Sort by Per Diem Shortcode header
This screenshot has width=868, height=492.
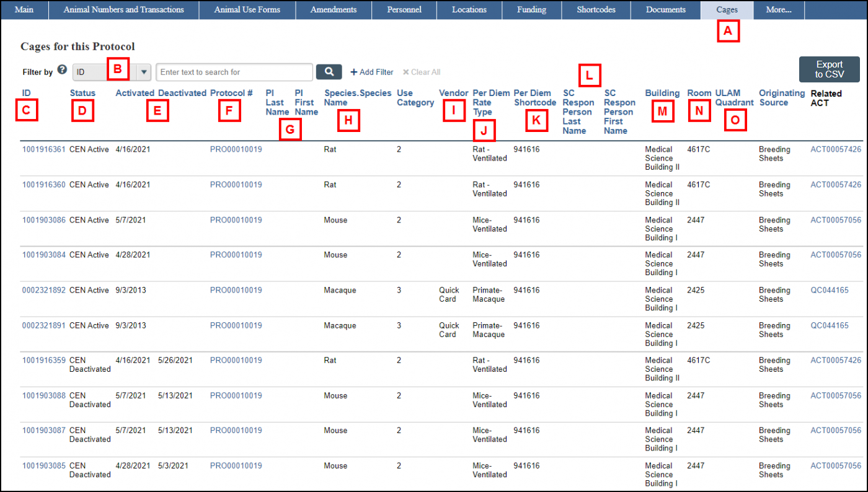coord(535,98)
